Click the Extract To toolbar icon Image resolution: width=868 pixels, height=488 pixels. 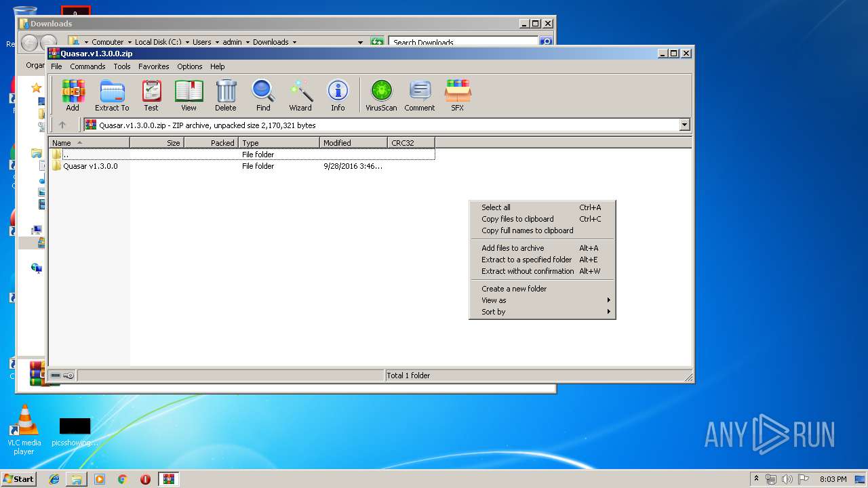coord(112,96)
